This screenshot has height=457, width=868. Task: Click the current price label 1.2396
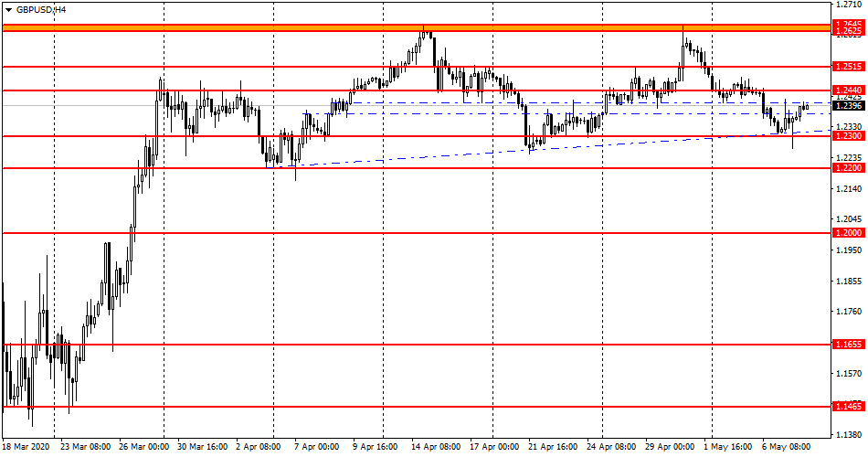point(849,106)
